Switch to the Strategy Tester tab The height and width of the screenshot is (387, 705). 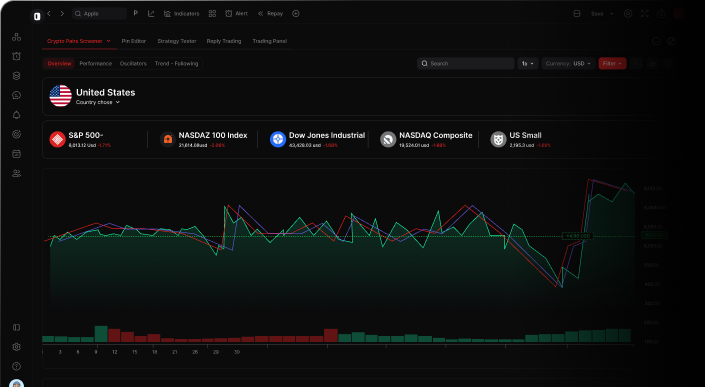tap(177, 41)
